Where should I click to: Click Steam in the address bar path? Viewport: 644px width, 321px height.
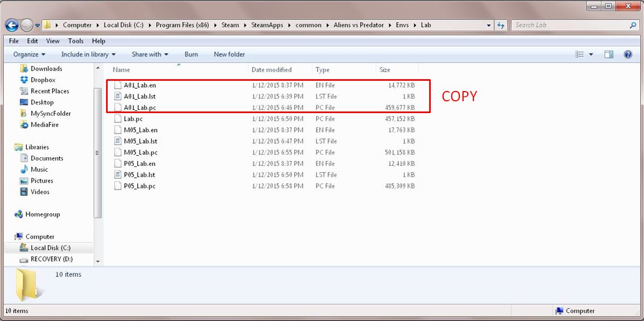tap(230, 25)
